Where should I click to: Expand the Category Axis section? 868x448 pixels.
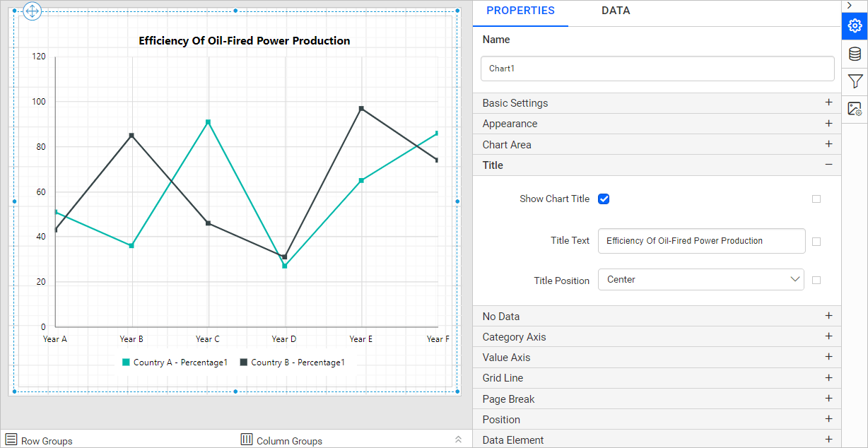(828, 336)
